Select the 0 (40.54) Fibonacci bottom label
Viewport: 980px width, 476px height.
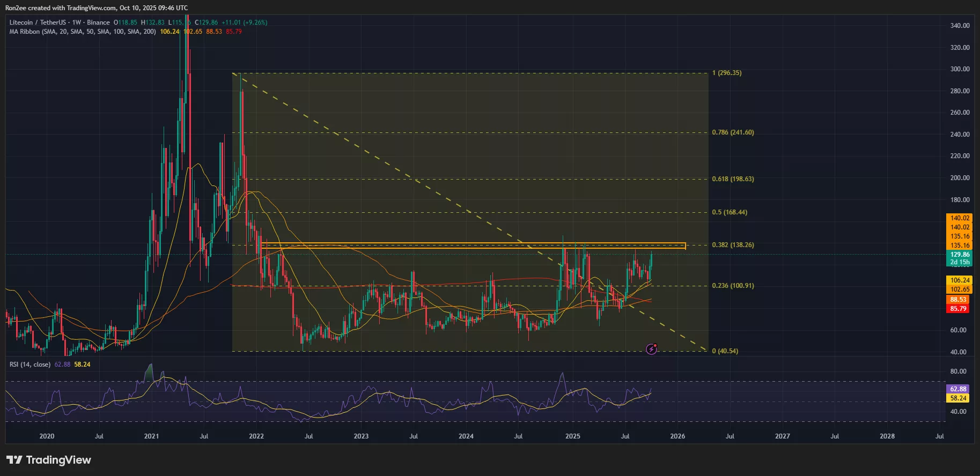[x=725, y=351]
